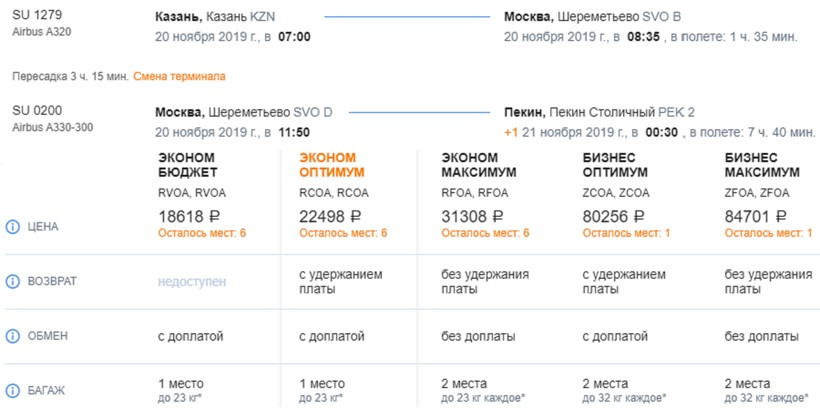The width and height of the screenshot is (820, 408).
Task: Click info icon next to ЦЕНА
Action: pyautogui.click(x=13, y=227)
